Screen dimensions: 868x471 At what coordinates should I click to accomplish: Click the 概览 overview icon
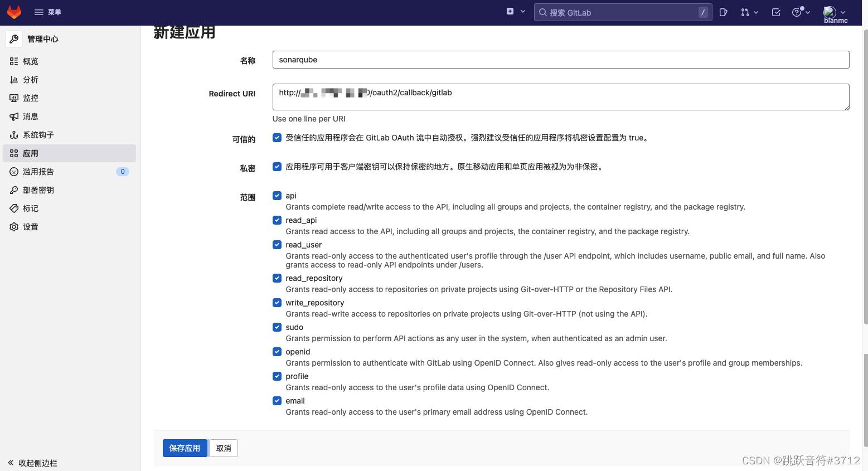tap(14, 61)
